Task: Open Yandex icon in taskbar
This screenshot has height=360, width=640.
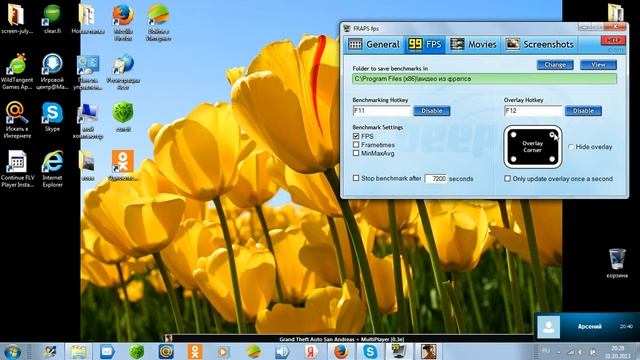Action: (311, 352)
